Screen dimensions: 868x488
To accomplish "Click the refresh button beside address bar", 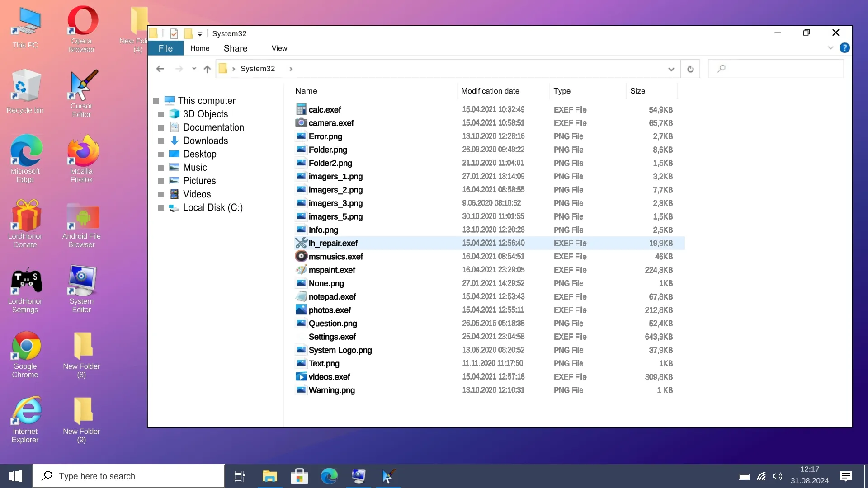I will 690,69.
